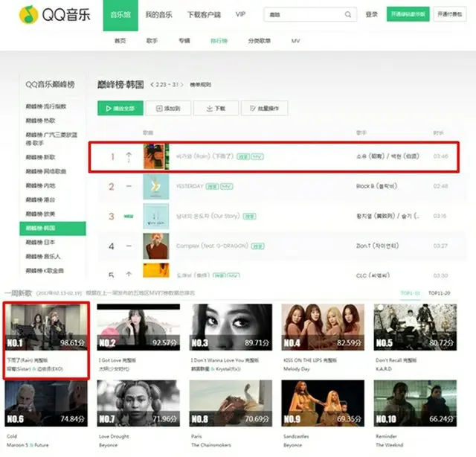476x457 pixels.
Task: Click the 独家 badge next to Our Story
Action: point(250,217)
